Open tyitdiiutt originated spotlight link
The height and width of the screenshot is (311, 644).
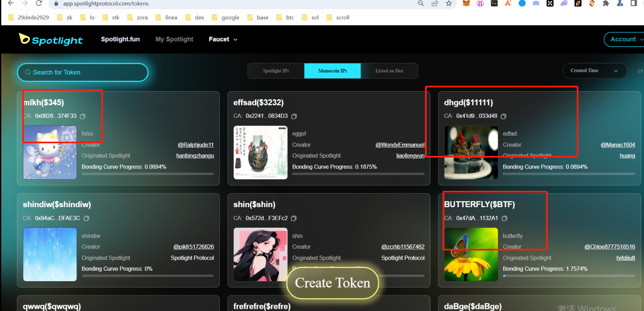(626, 258)
